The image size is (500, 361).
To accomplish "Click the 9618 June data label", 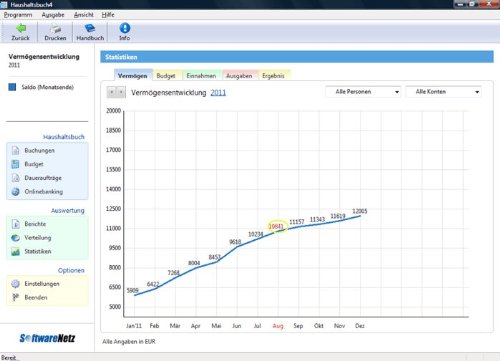I will 235,242.
